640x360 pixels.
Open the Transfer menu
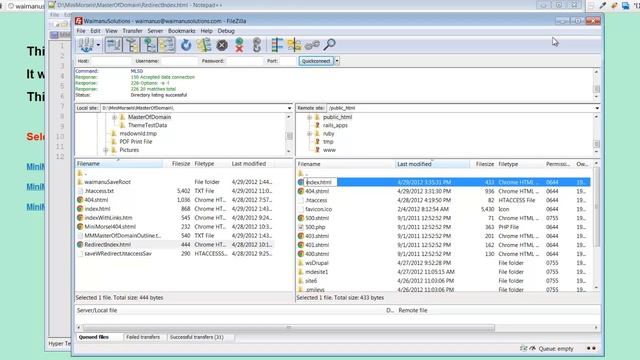(132, 31)
